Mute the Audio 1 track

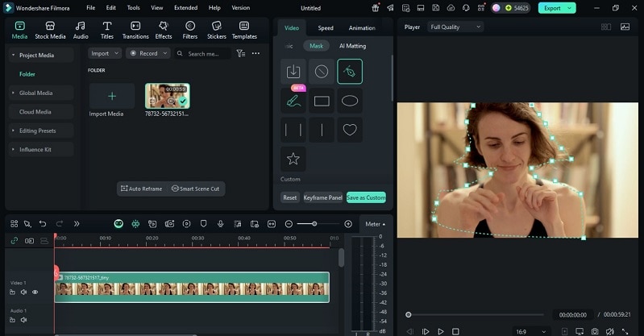click(23, 320)
